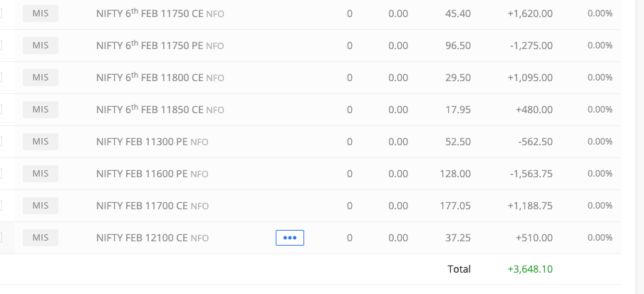This screenshot has height=294, width=644.
Task: Select the checkbox for NIFTY FEB 11300 PE
Action: [x=0, y=142]
